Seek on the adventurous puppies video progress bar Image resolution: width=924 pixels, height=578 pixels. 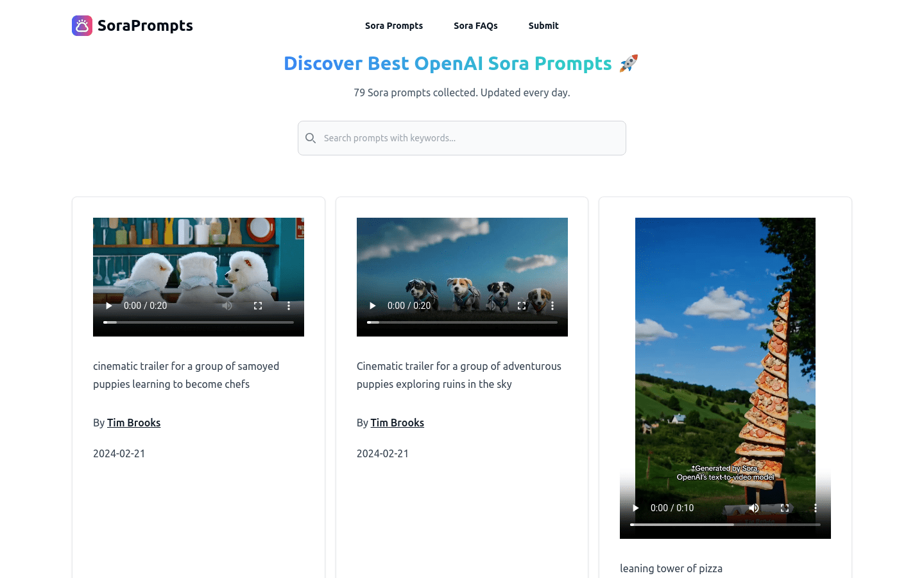pos(462,322)
